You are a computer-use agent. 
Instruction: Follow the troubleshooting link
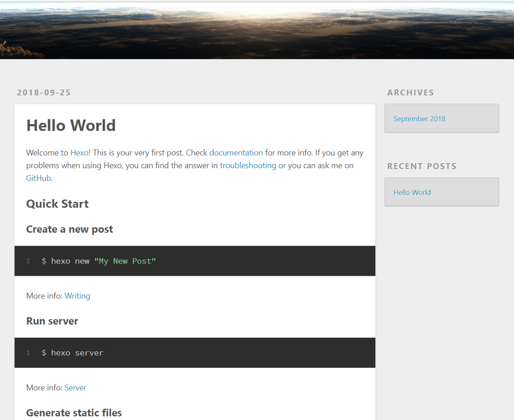coord(248,165)
